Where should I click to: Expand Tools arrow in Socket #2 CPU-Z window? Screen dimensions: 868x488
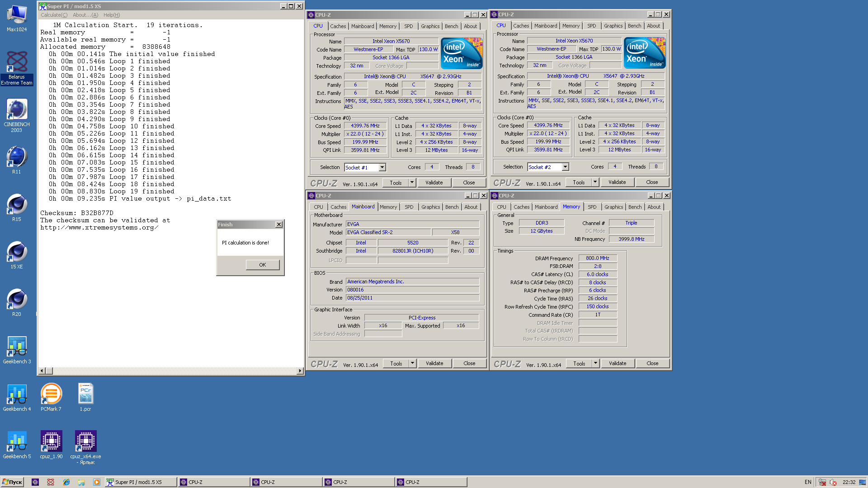point(595,182)
